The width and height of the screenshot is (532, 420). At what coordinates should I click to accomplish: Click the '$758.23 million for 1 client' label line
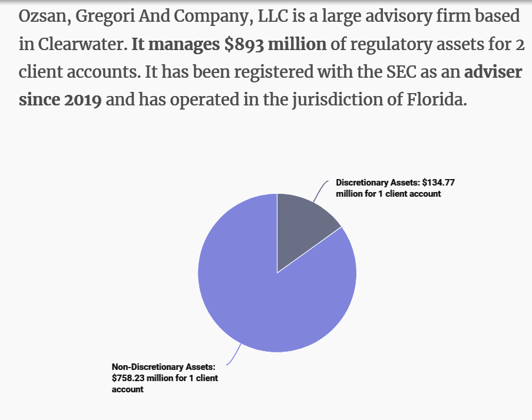(164, 378)
